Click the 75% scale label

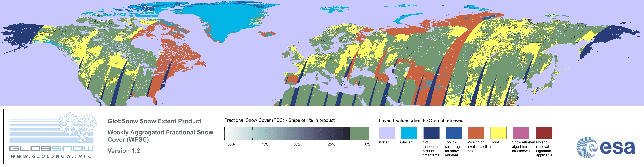(265, 144)
